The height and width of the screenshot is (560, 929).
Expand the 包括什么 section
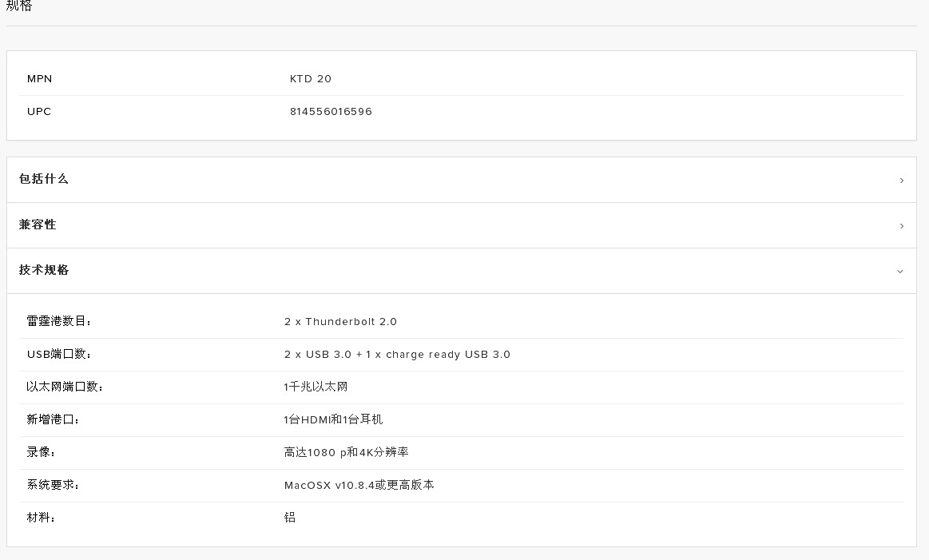462,180
